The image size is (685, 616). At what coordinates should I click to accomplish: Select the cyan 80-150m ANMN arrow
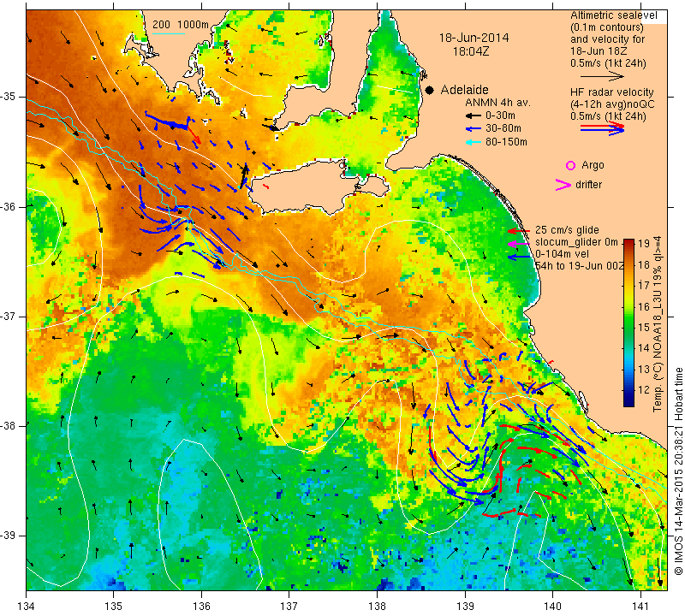[x=474, y=142]
